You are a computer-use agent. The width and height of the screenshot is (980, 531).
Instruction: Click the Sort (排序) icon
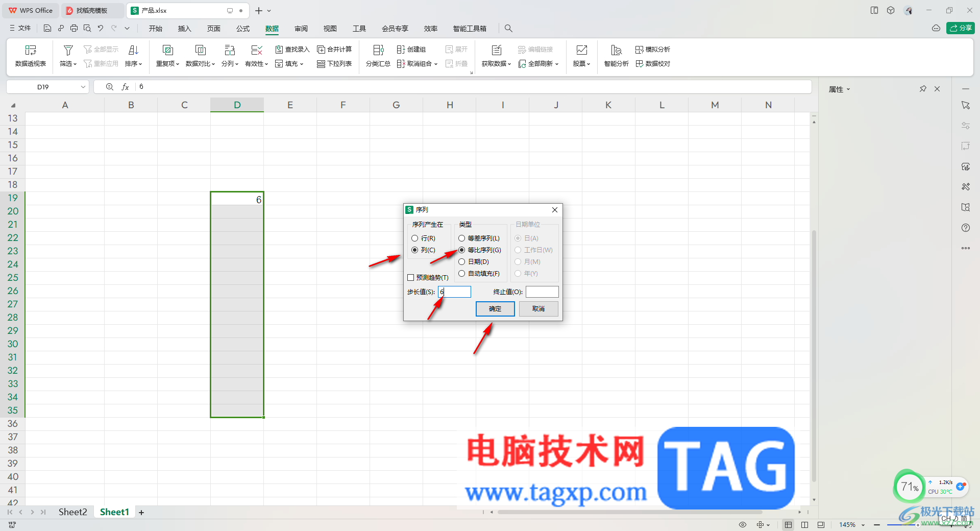133,50
